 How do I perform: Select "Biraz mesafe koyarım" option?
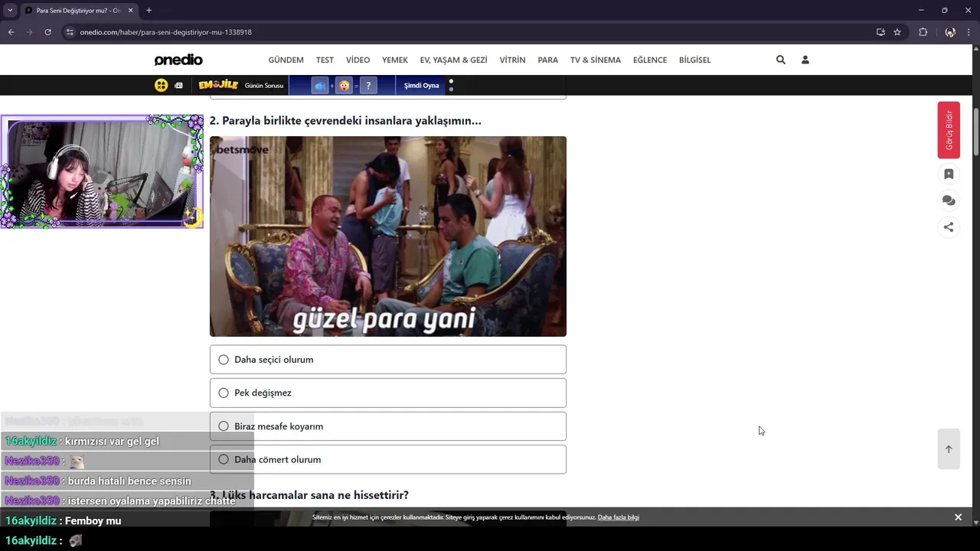click(x=388, y=426)
